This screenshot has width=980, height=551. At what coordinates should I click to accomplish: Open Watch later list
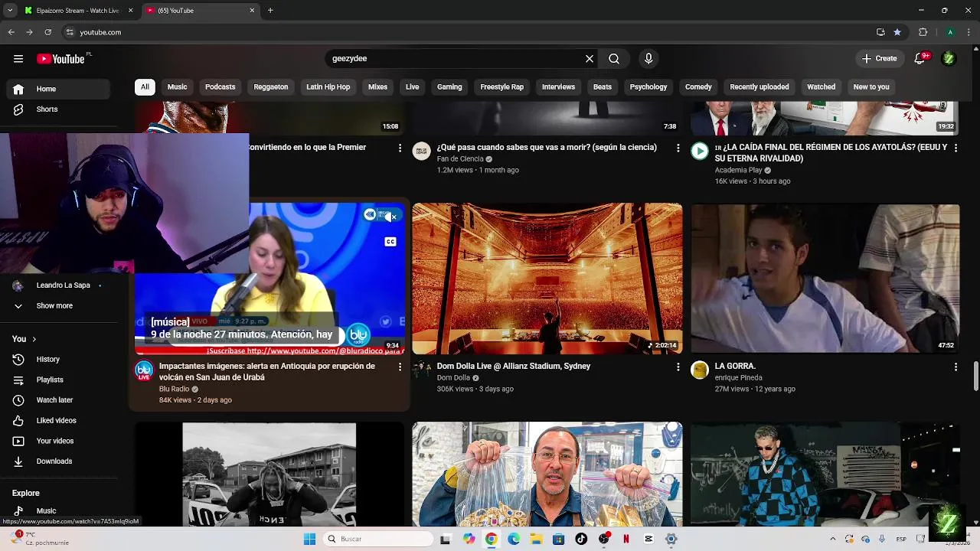click(54, 400)
